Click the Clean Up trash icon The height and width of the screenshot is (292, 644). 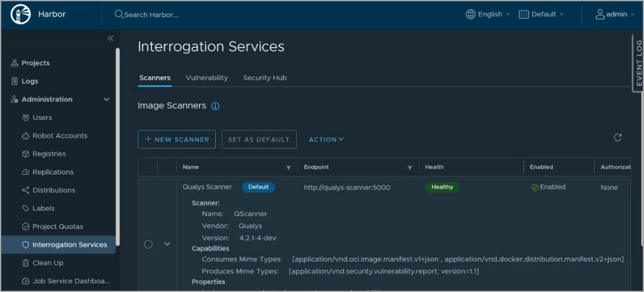click(25, 263)
